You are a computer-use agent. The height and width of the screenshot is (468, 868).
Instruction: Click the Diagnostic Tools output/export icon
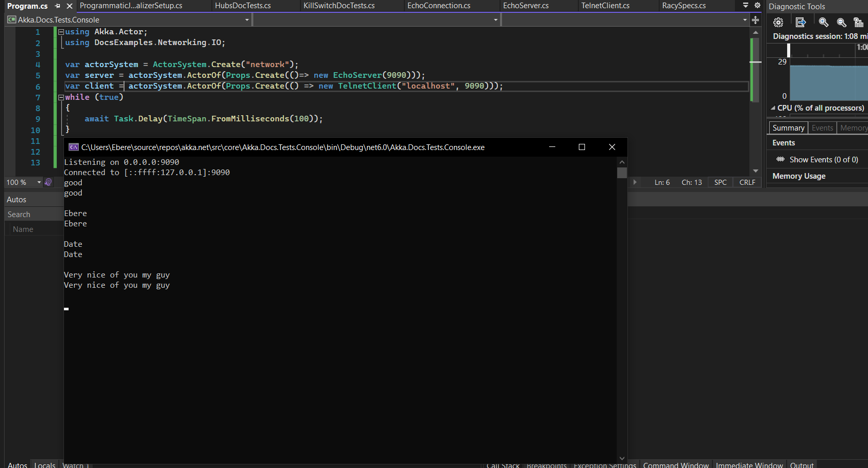click(801, 23)
